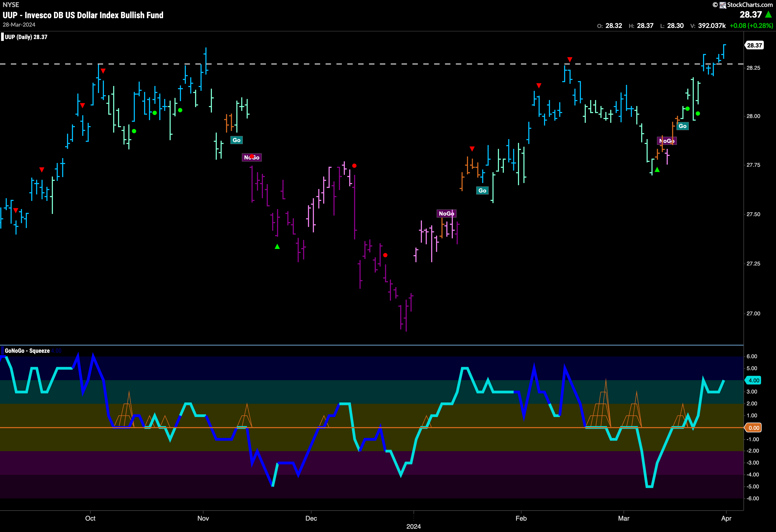Click the 2024 year label on time axis

(414, 526)
